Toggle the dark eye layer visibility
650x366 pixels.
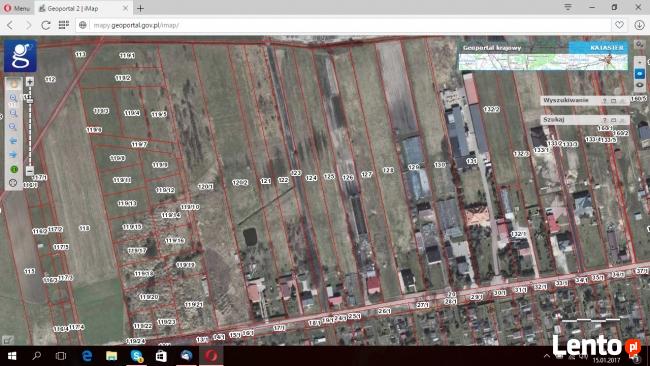click(640, 85)
